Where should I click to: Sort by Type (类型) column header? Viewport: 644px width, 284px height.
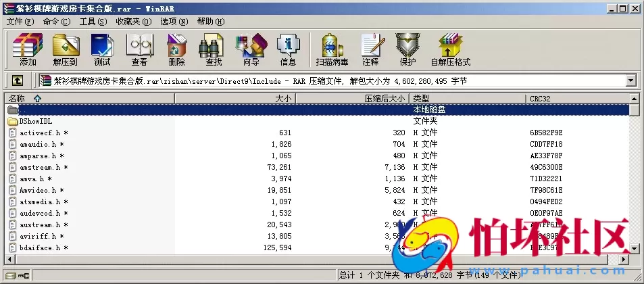pos(468,99)
